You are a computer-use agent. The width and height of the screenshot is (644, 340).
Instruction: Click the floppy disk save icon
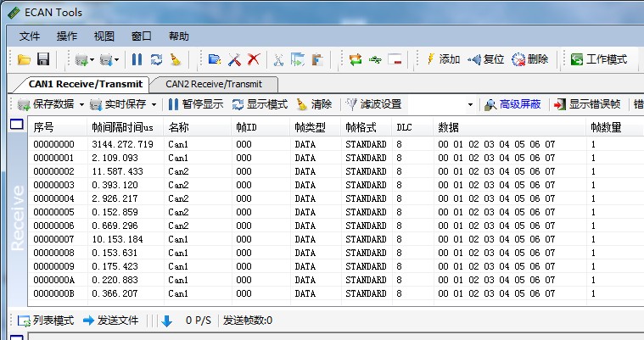pyautogui.click(x=43, y=59)
